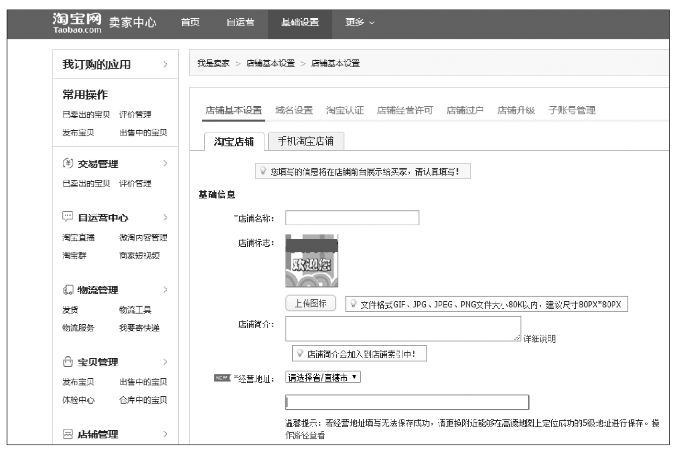Click the NEW badge beside 经营地址

[x=222, y=377]
